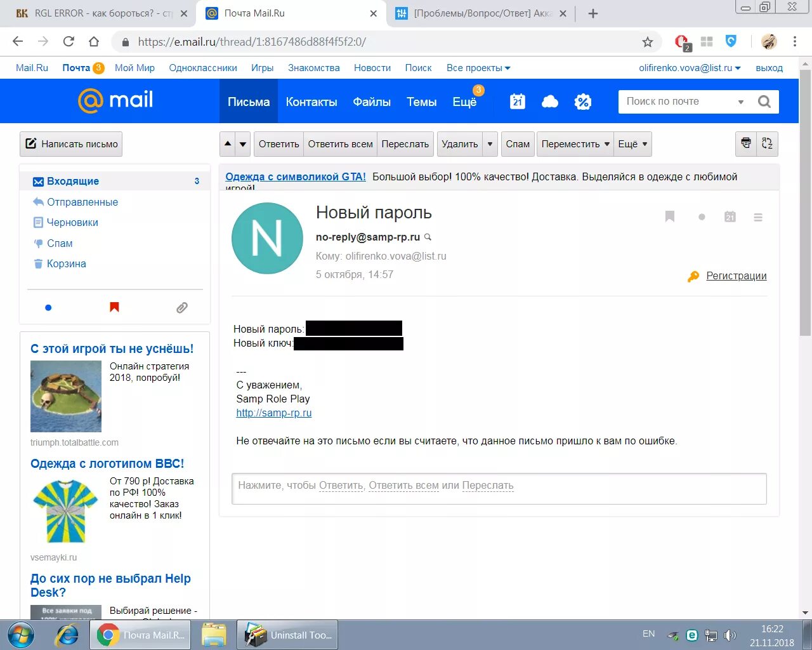Viewport: 812px width, 650px height.
Task: Open Windows Start menu
Action: (x=22, y=635)
